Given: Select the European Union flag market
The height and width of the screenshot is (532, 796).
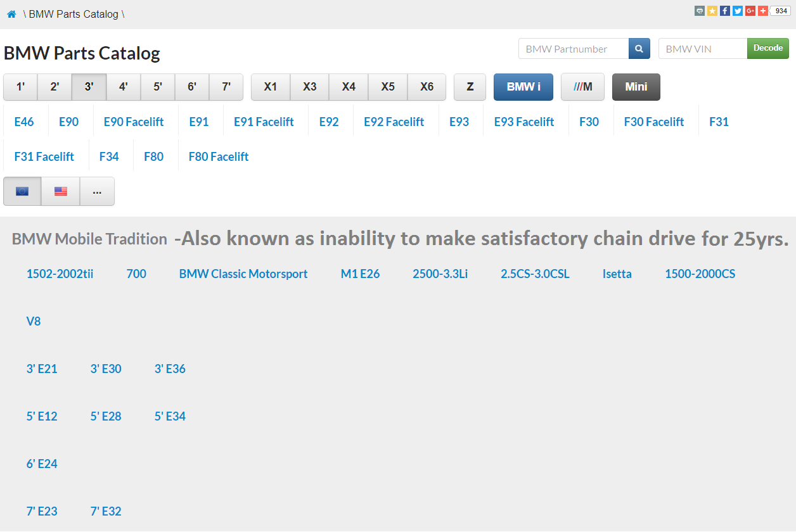Looking at the screenshot, I should tap(22, 191).
